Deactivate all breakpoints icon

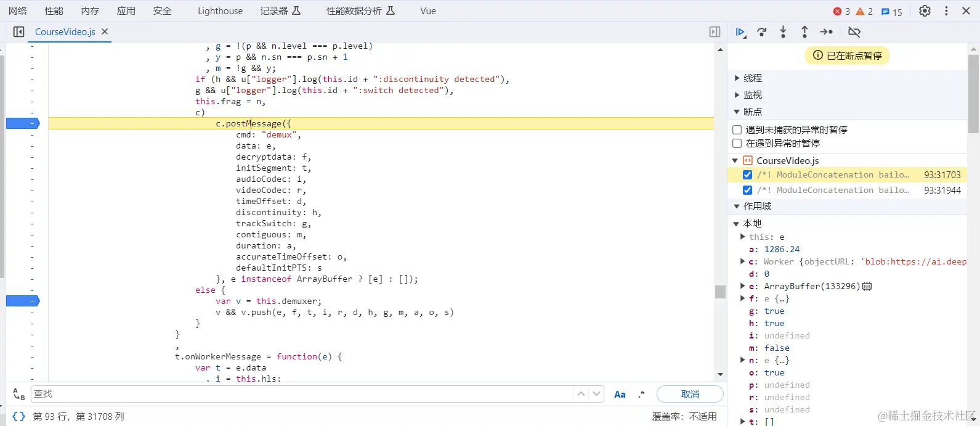pyautogui.click(x=854, y=32)
